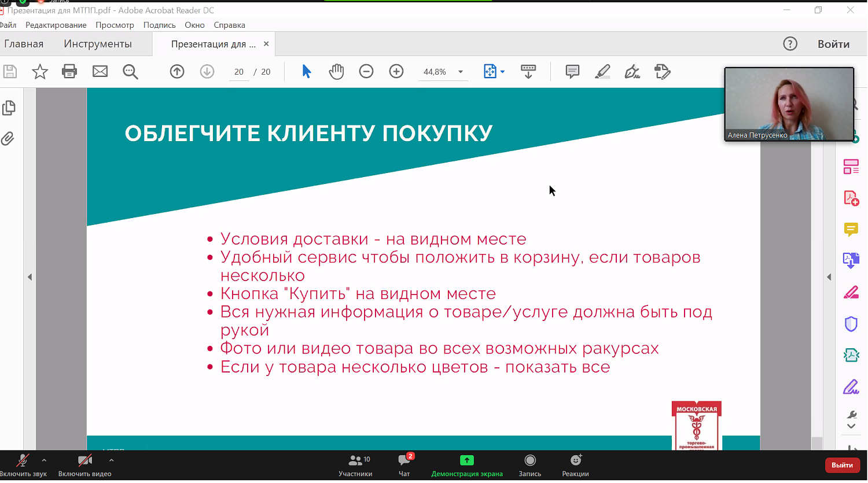
Task: Expand audio options arrow beside microphone
Action: click(x=44, y=460)
